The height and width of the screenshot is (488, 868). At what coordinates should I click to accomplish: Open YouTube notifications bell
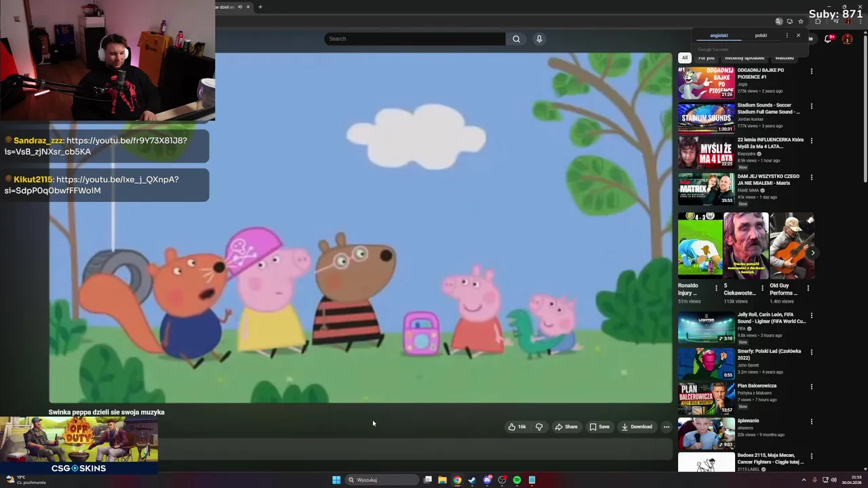(x=827, y=39)
